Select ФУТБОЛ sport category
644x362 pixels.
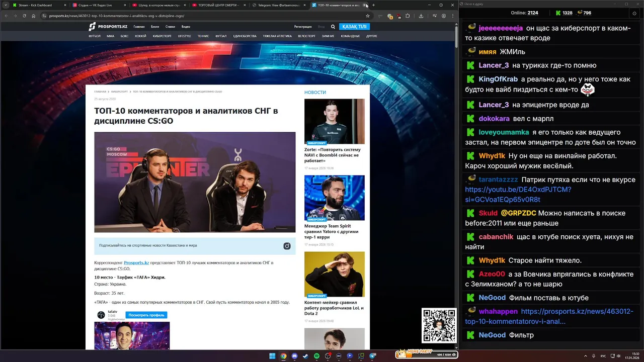95,36
